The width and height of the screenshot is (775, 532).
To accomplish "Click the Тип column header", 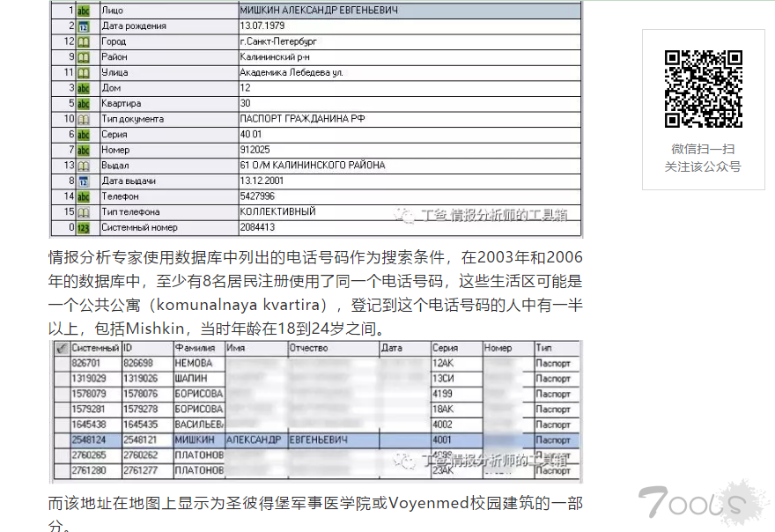I will pos(557,348).
